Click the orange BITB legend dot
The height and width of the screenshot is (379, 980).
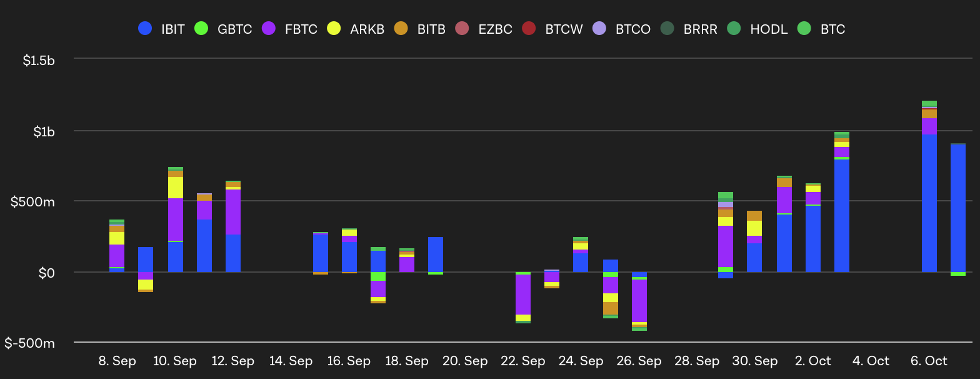click(x=401, y=28)
